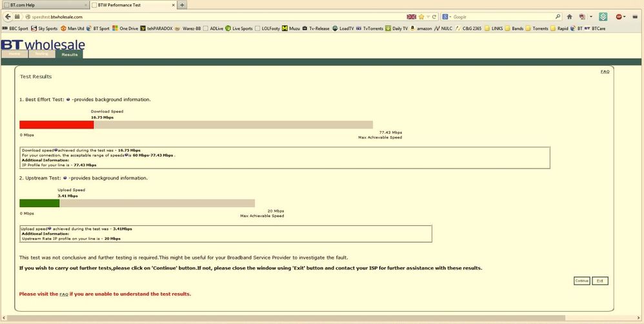Click the 3.41 Mbps upload speed value
Screen dimensions: 644x324
click(x=68, y=196)
